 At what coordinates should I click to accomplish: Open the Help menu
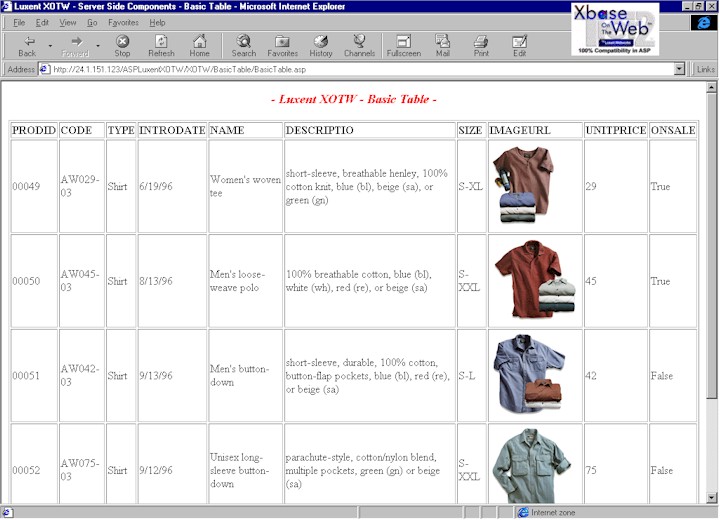coord(157,23)
